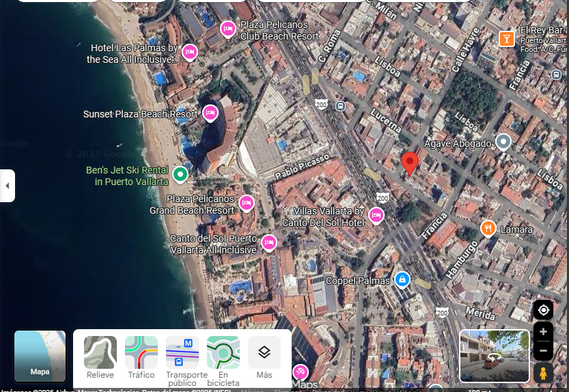The width and height of the screenshot is (569, 392).
Task: Zoom in with the plus button
Action: point(543,331)
